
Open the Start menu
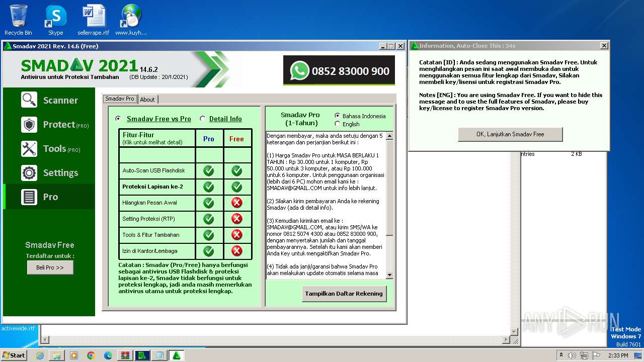coord(14,355)
